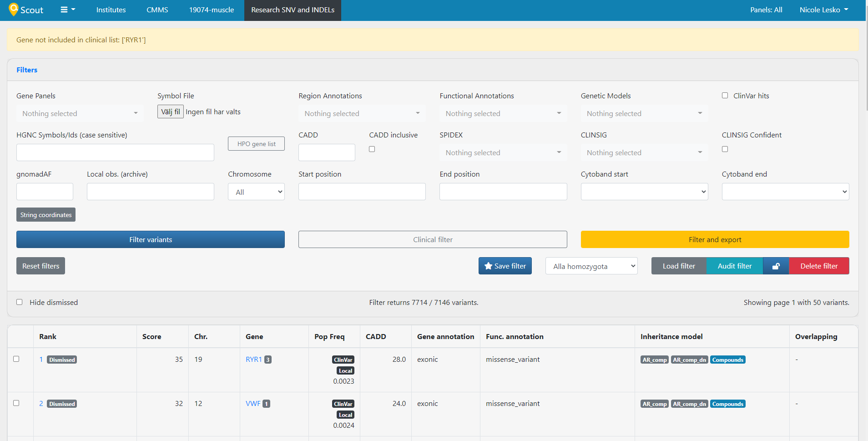
Task: Open the VWF gene link
Action: pyautogui.click(x=253, y=404)
